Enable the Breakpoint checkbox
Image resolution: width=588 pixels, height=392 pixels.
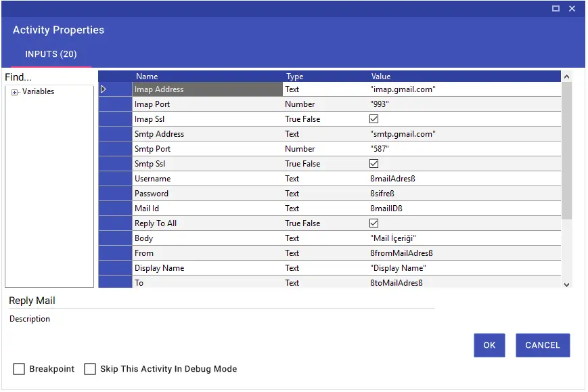click(x=19, y=369)
